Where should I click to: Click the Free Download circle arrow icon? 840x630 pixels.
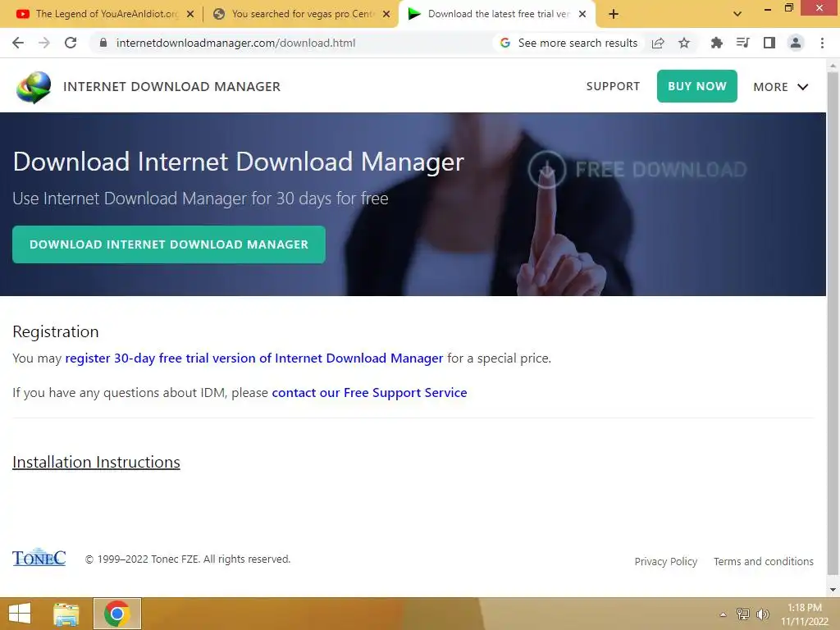546,169
